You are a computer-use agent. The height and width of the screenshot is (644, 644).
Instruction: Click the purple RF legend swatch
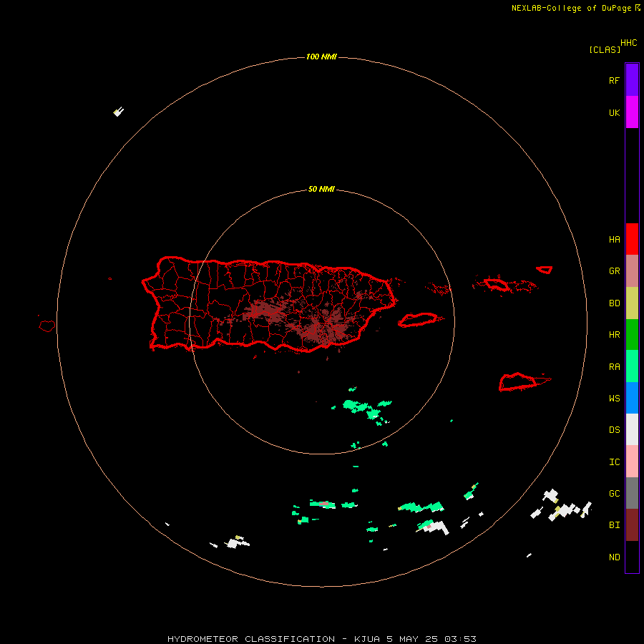632,80
